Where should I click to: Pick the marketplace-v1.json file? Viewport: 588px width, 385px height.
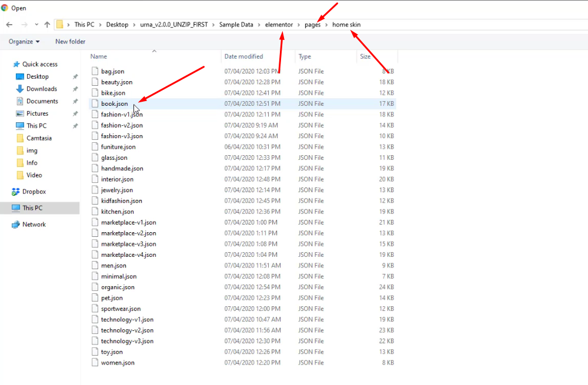[129, 223]
